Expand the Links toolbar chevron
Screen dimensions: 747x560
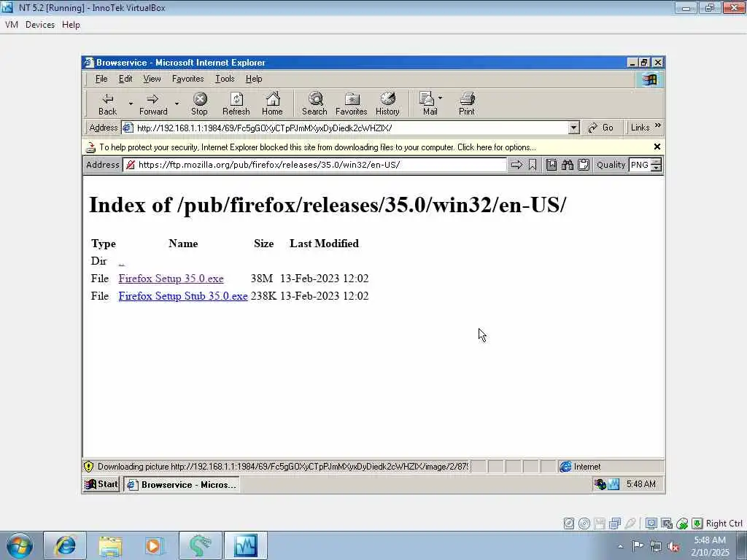658,125
